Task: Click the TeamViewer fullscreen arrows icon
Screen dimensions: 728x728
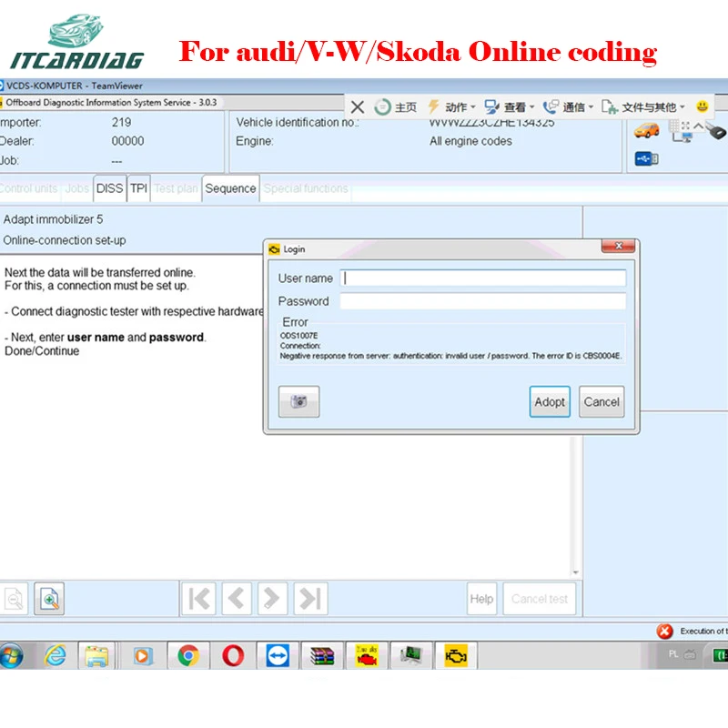Action: coord(686,126)
